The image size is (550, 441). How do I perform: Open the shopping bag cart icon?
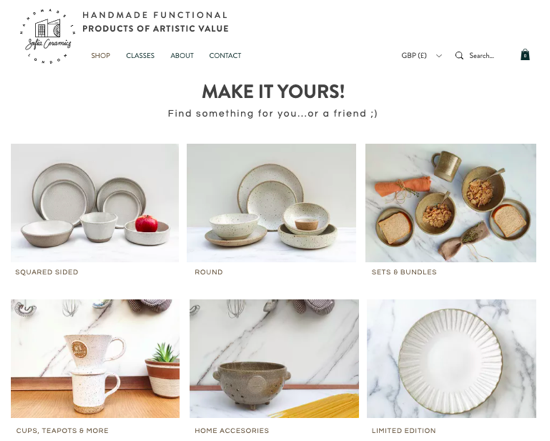pyautogui.click(x=525, y=55)
